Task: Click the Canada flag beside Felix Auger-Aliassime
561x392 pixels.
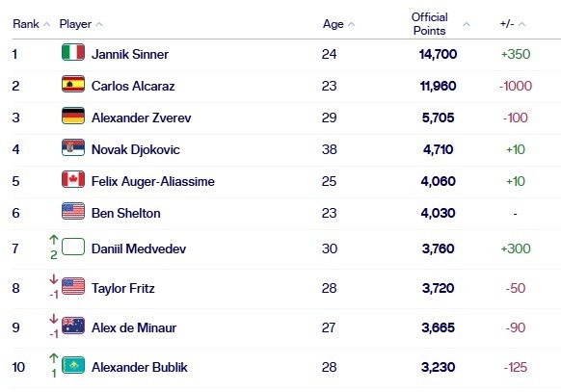Action: [73, 179]
